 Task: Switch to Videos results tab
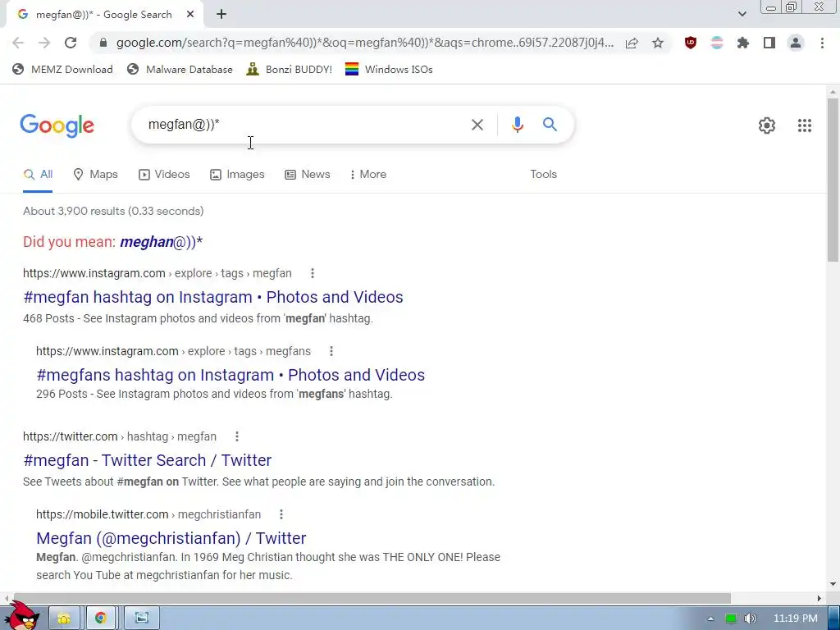164,175
